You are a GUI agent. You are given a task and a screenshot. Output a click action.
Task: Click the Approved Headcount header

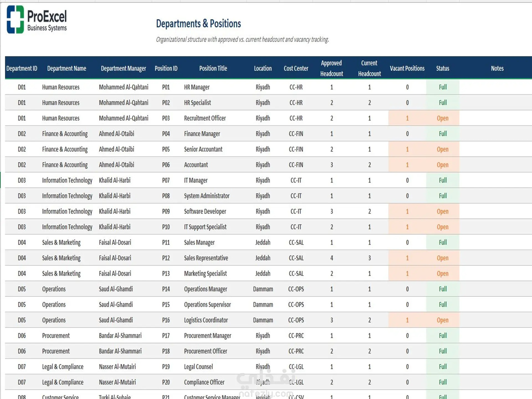point(331,68)
